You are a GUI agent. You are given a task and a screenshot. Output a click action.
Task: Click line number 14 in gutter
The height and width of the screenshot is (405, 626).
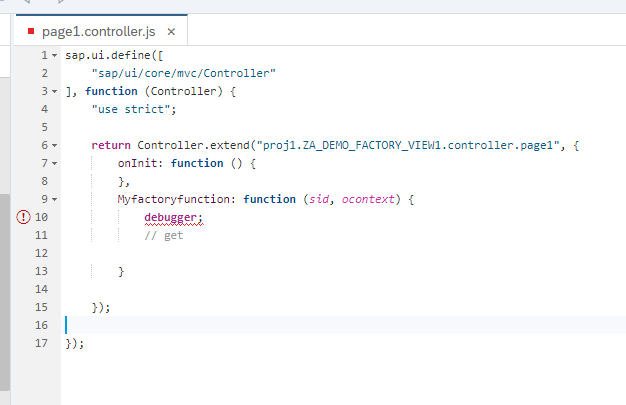pyautogui.click(x=42, y=289)
